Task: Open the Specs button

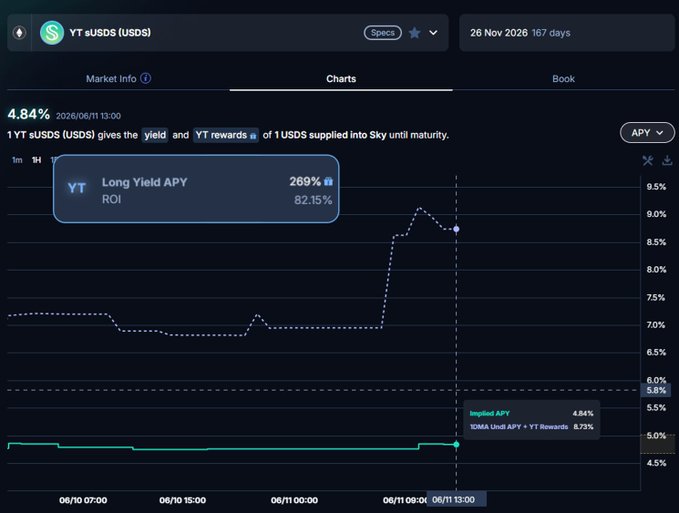Action: coord(382,33)
